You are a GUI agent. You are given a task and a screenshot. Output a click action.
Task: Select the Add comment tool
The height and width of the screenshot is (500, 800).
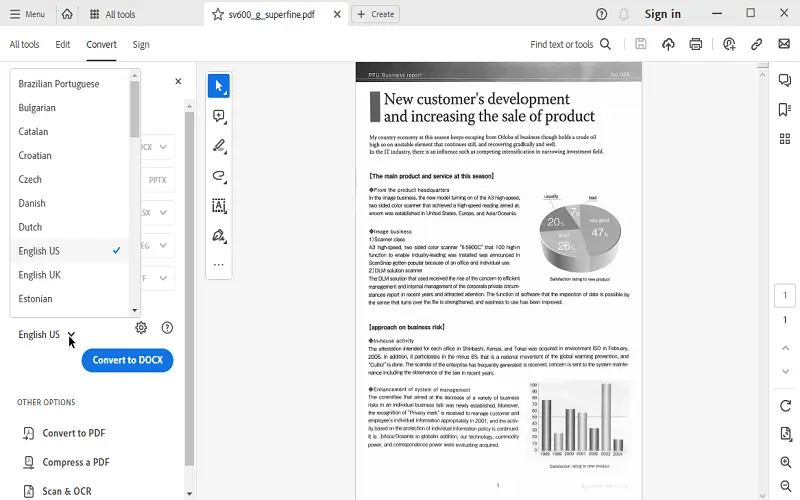coord(219,116)
